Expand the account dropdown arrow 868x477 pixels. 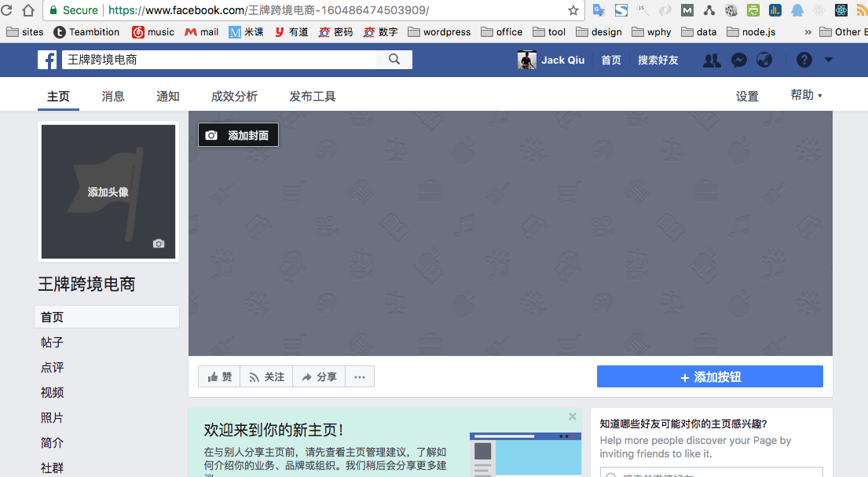828,60
